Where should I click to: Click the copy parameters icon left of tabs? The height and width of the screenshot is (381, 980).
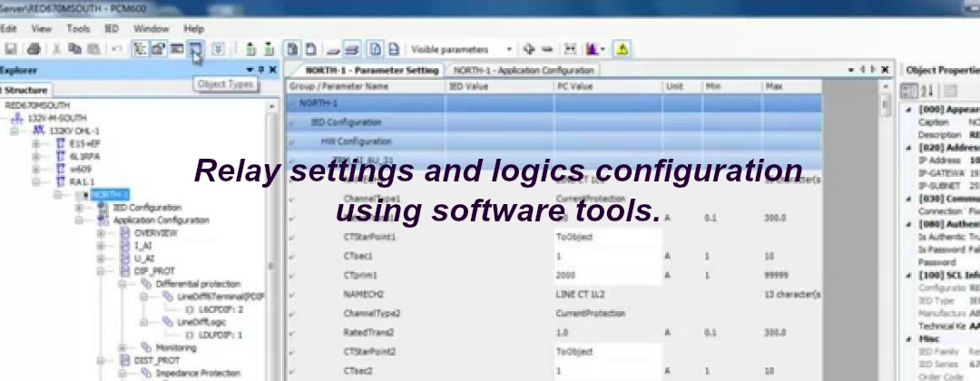click(292, 49)
